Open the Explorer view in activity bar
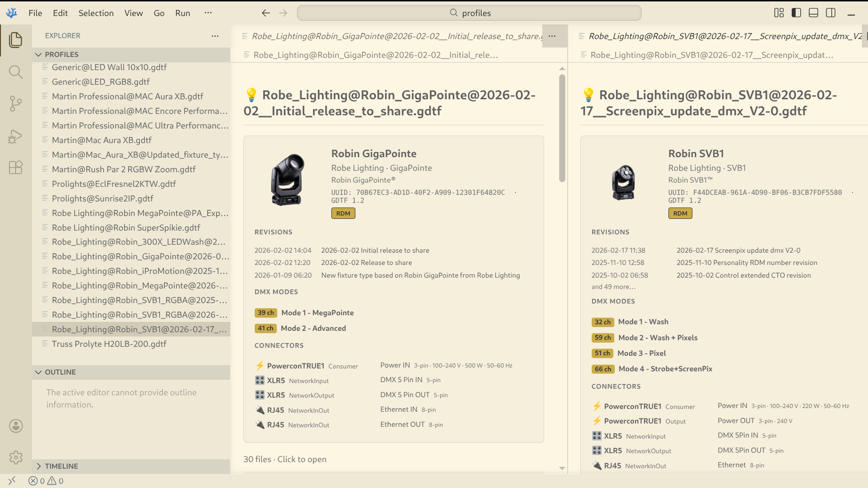The image size is (868, 488). 16,40
